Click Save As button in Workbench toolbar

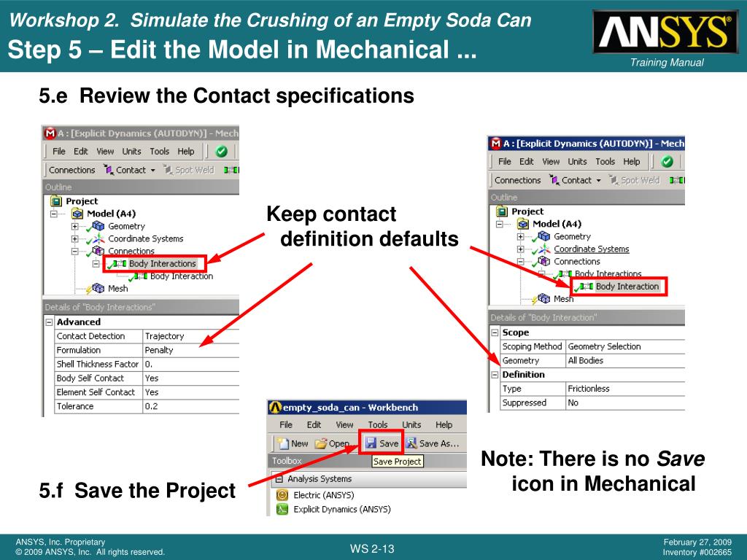(x=433, y=443)
